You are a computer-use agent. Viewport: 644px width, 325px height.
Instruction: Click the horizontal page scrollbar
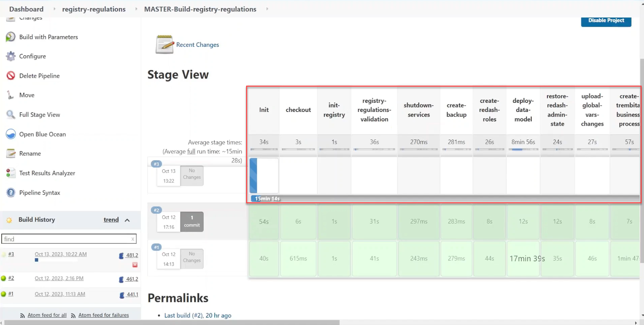point(171,323)
